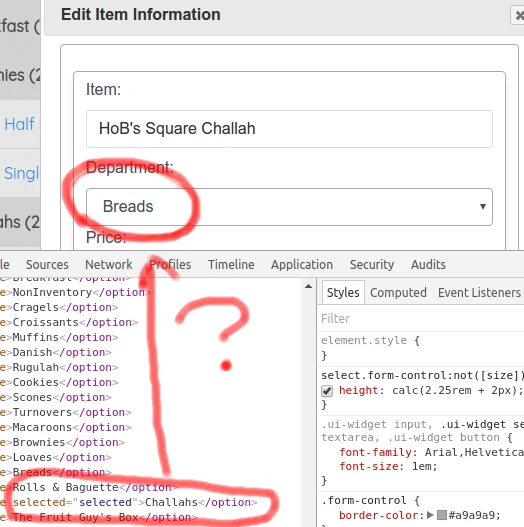Click the font-size: 1em property

click(x=388, y=467)
